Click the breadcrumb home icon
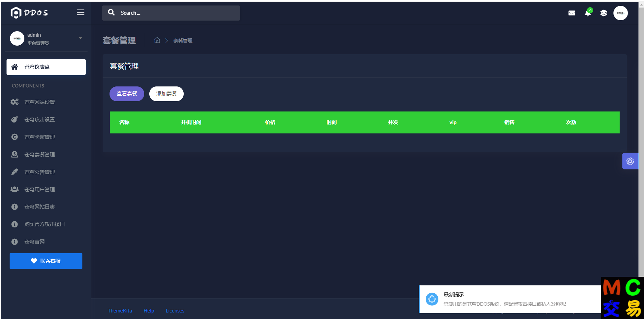The width and height of the screenshot is (644, 319). pos(157,40)
